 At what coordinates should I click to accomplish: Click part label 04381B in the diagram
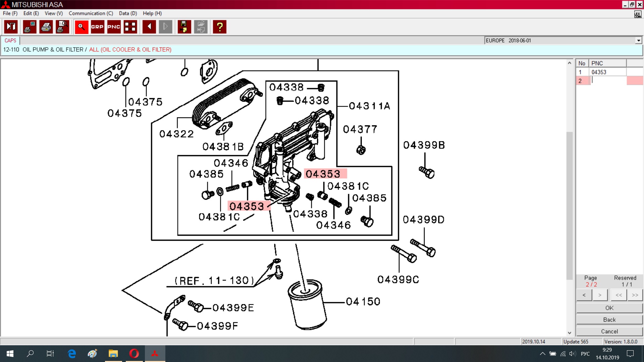pos(223,147)
